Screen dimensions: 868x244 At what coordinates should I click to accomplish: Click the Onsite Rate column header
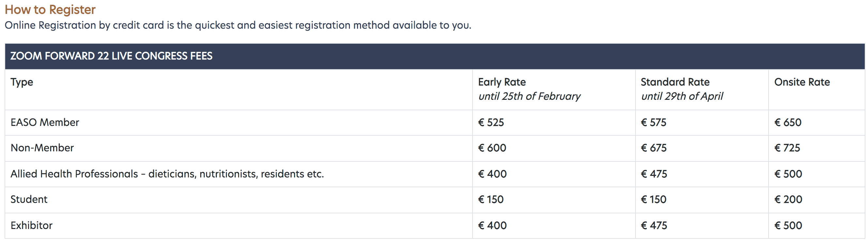click(802, 82)
